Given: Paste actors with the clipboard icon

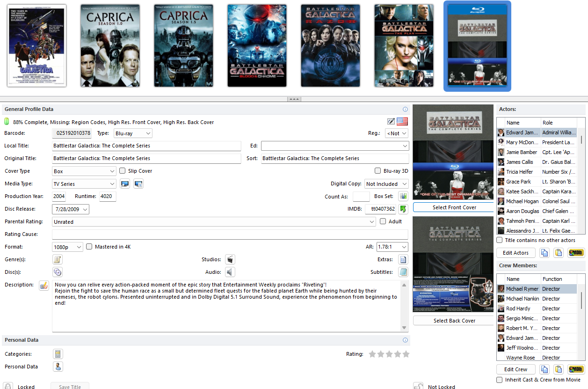Looking at the screenshot, I should (558, 253).
